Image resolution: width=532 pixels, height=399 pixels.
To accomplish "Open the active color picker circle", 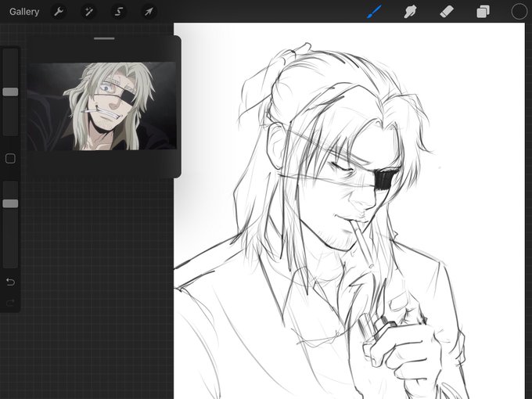I will coord(519,12).
